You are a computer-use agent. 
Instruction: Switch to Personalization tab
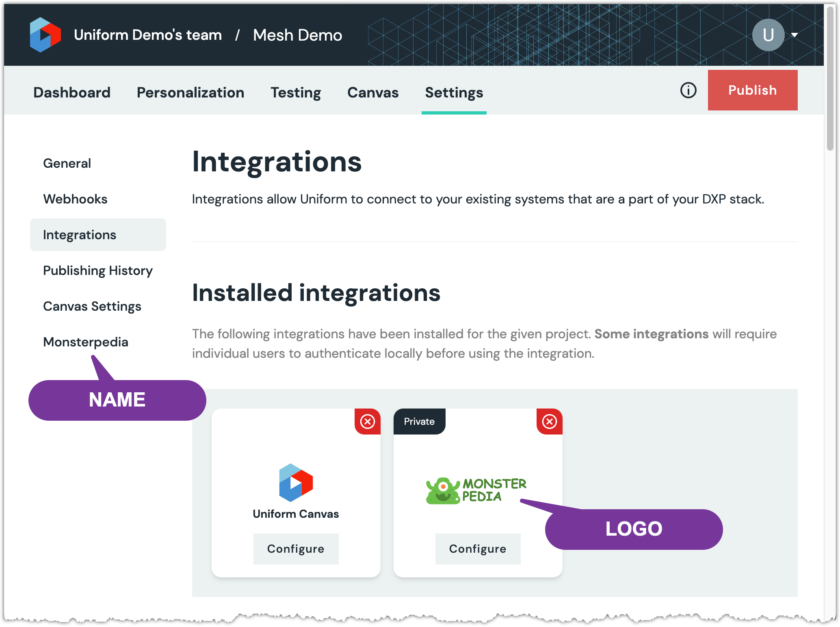[191, 93]
